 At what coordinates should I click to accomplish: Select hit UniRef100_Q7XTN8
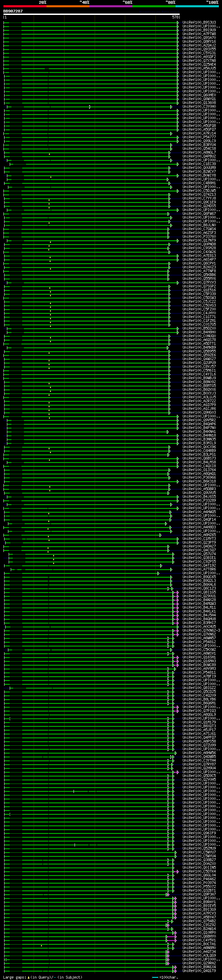tap(199, 60)
